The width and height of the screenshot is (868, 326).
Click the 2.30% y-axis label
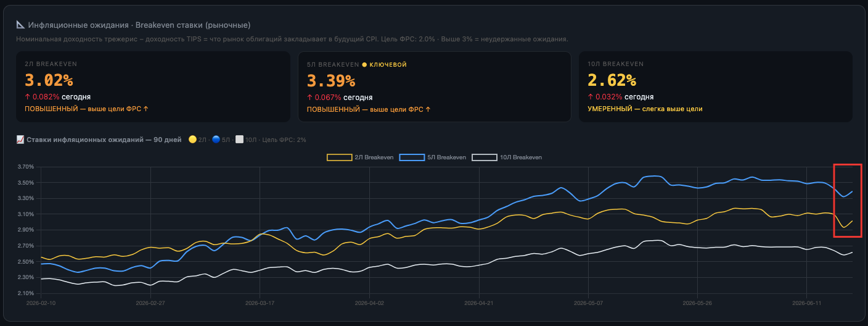[26, 277]
